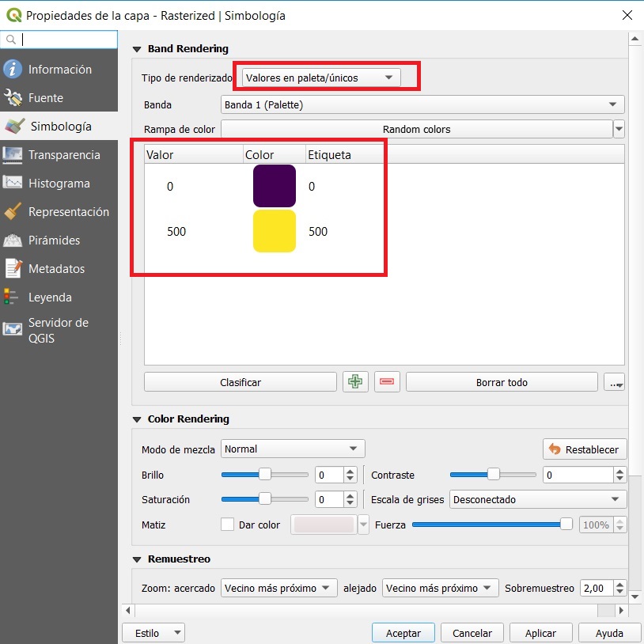Click the yellow color swatch for value 500
Screen dimensions: 644x644
(274, 231)
